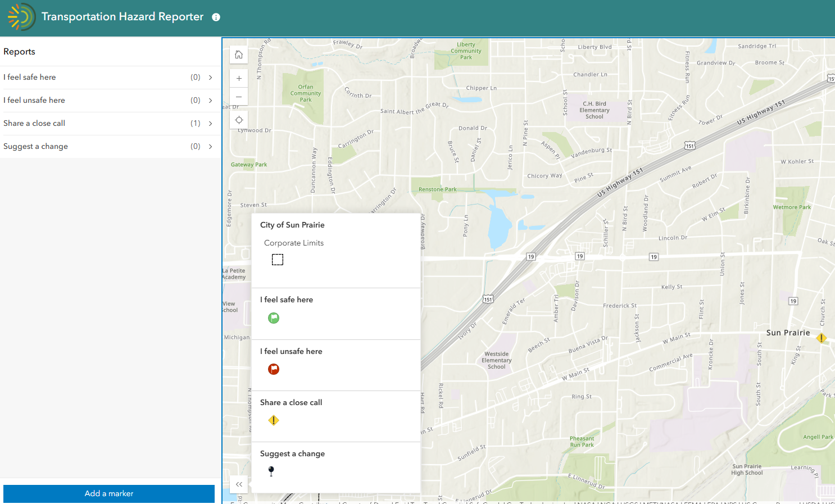Click the Kelly St street label
Image resolution: width=835 pixels, height=504 pixels.
671,287
